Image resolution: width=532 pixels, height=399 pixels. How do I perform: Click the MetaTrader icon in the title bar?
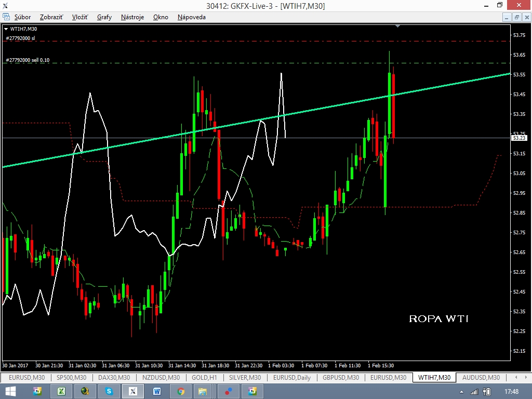click(x=5, y=5)
